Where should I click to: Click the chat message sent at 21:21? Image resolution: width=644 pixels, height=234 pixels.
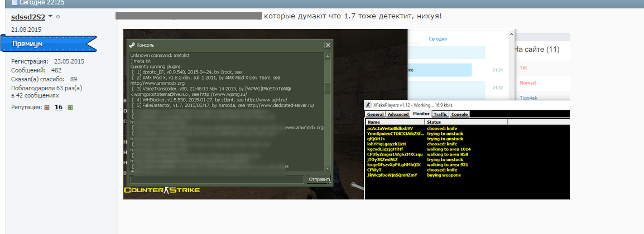point(439,70)
